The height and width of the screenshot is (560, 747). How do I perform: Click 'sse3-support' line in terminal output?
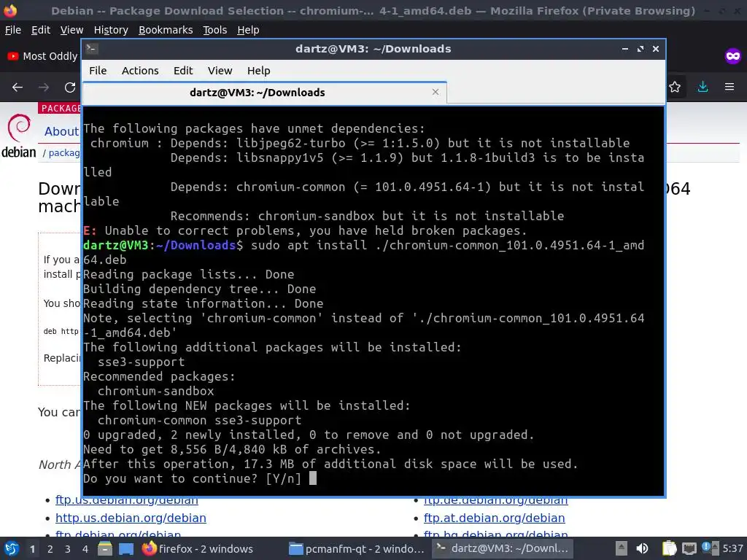tap(141, 362)
